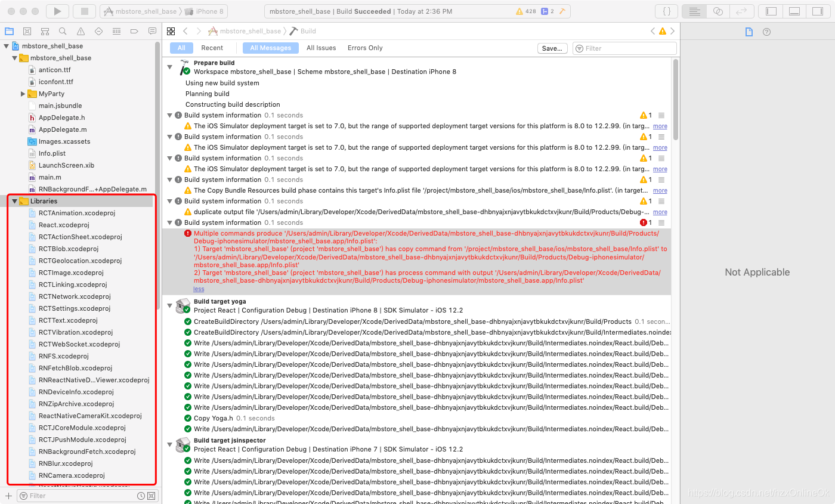Image resolution: width=835 pixels, height=504 pixels.
Task: Collapse the Prepare build disclosure triangle
Action: tap(169, 67)
